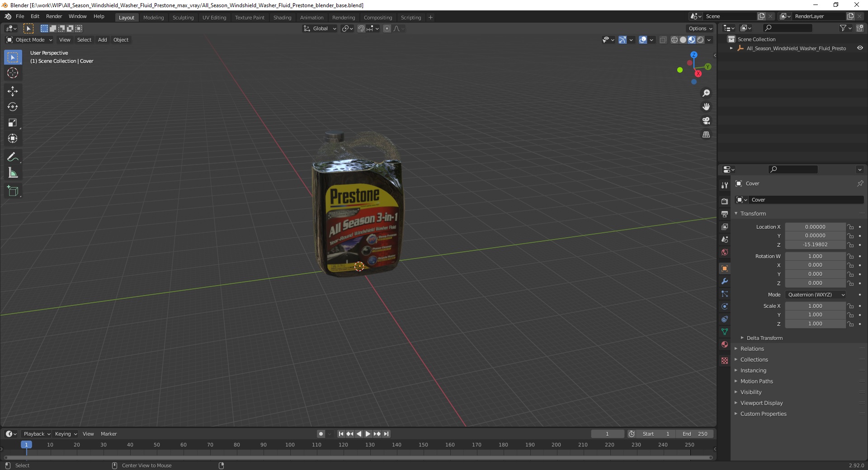Choose the Select Box tool

(x=13, y=57)
